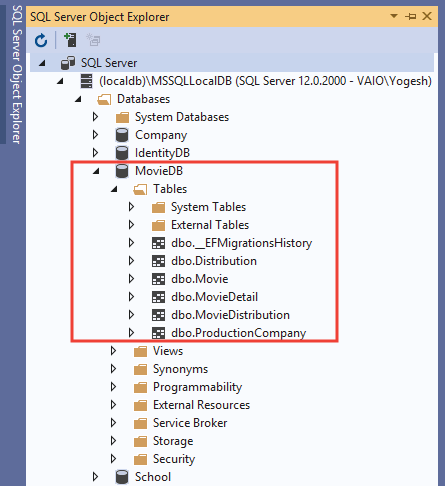The width and height of the screenshot is (445, 486).
Task: Expand the dbo.Distribution table arrow
Action: (131, 261)
